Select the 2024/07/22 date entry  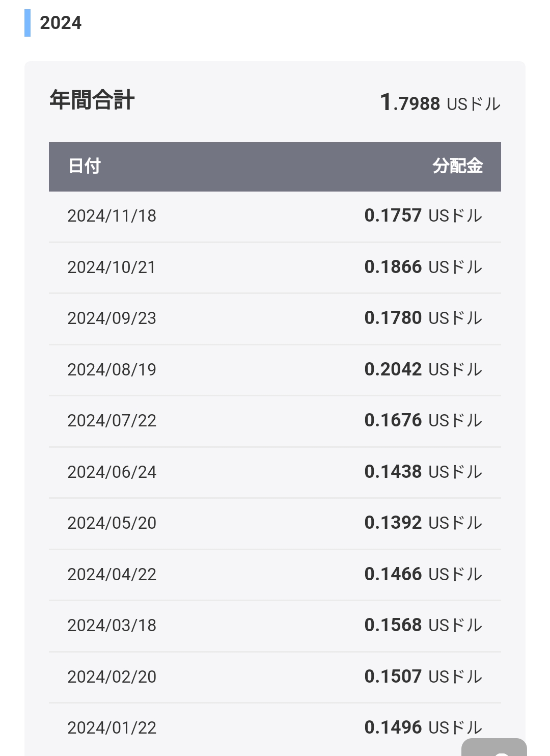112,421
